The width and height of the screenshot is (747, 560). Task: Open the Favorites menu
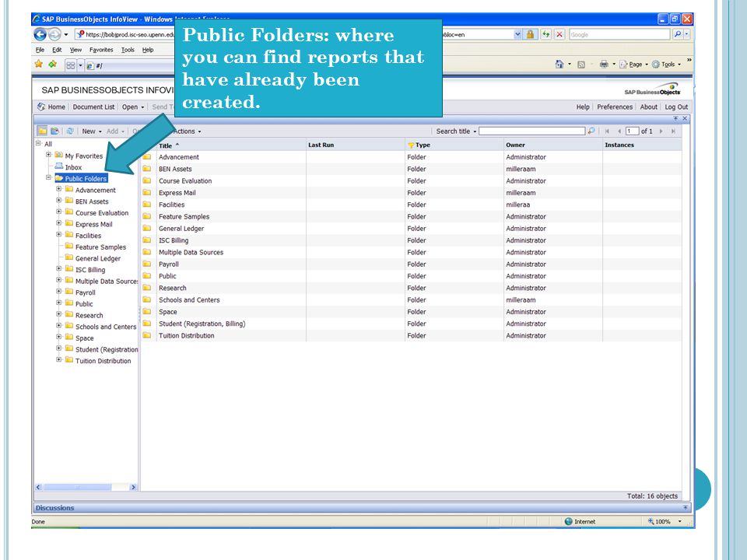pos(101,50)
